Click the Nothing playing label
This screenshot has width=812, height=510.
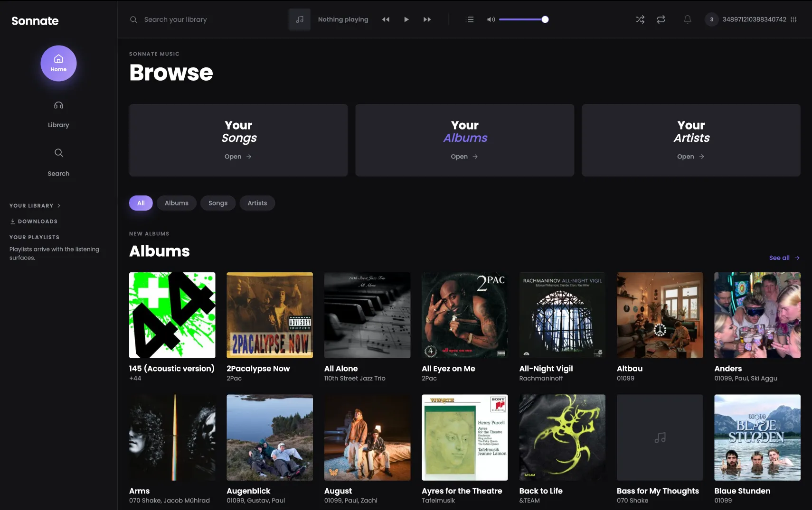click(x=343, y=19)
